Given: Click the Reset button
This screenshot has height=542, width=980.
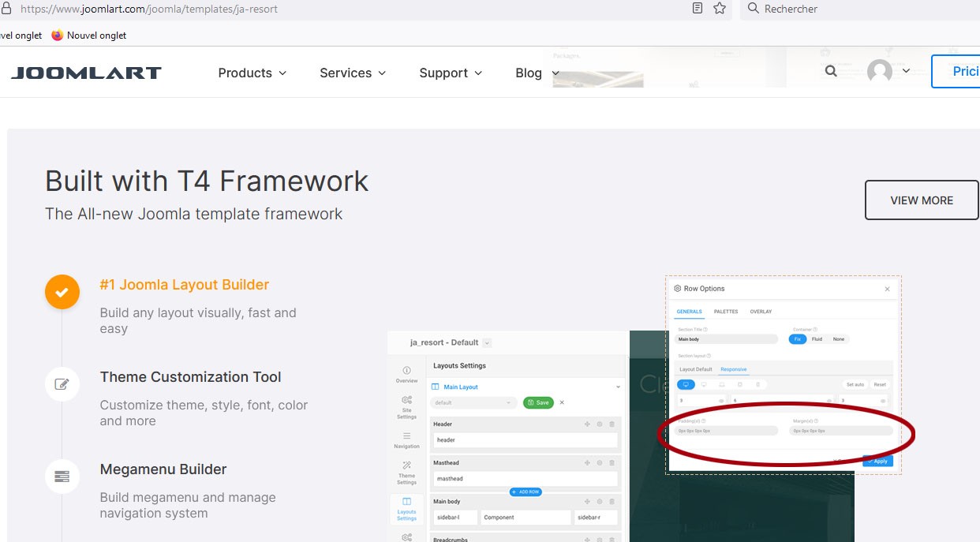Looking at the screenshot, I should pyautogui.click(x=880, y=384).
